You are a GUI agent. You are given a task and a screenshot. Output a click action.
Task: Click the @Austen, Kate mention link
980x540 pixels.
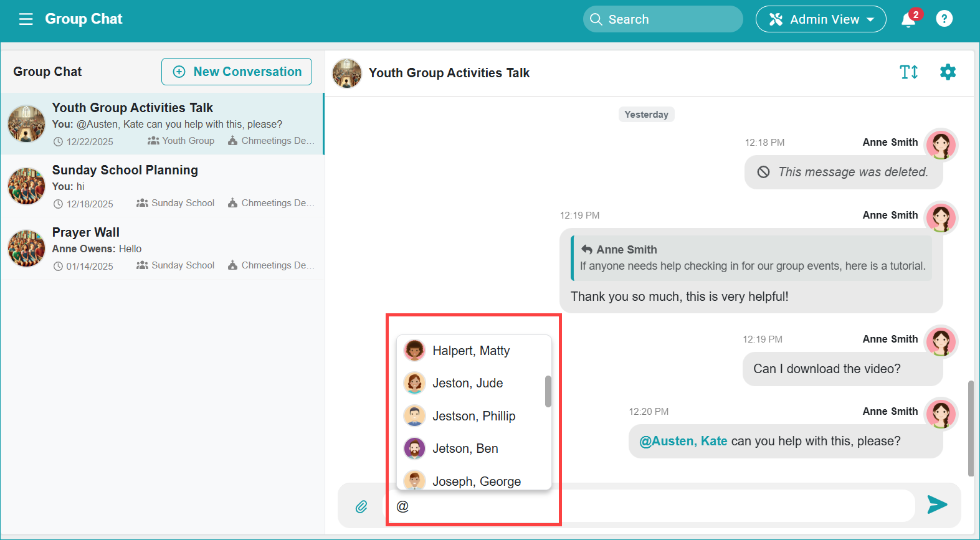(x=683, y=441)
